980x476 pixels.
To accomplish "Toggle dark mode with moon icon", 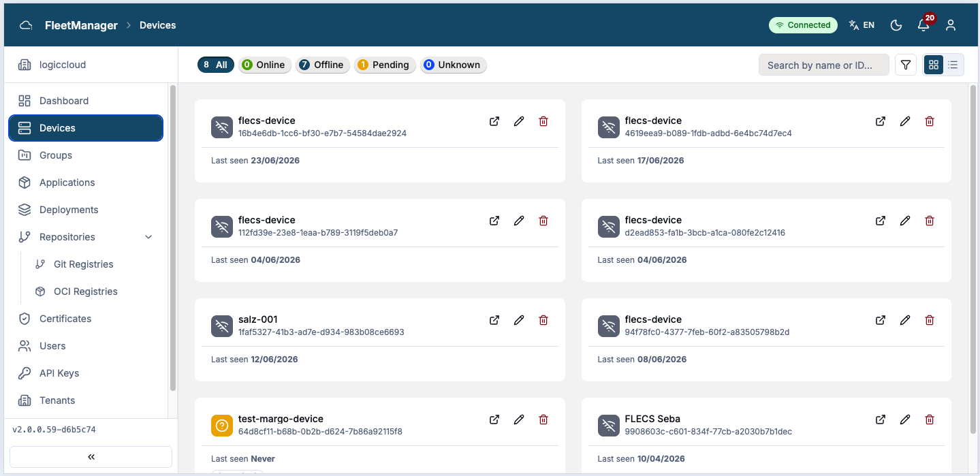I will 896,25.
